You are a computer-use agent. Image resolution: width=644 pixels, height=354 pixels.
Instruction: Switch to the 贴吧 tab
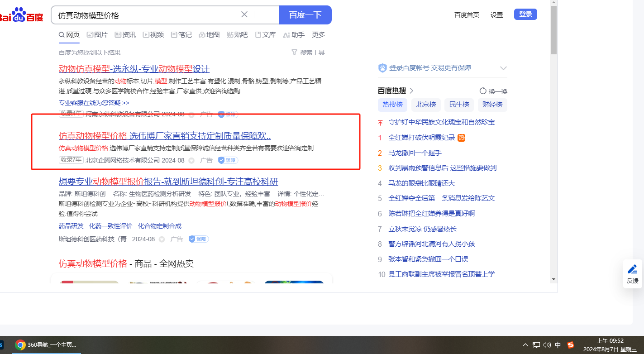pos(238,35)
